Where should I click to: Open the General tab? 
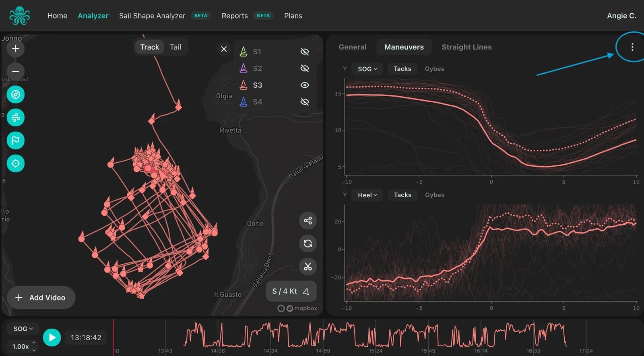click(353, 47)
